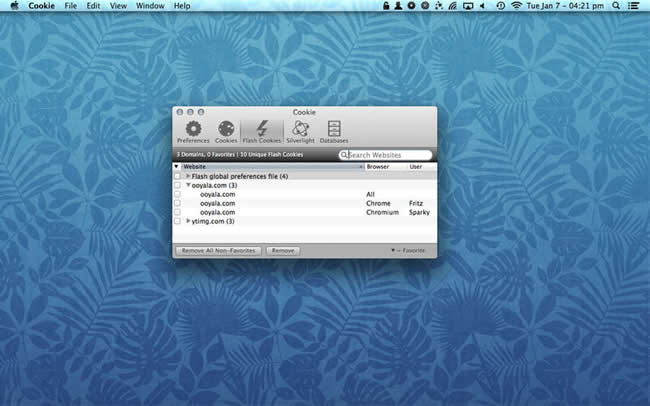The image size is (650, 406).
Task: Open the Preferences gear icon
Action: 193,129
